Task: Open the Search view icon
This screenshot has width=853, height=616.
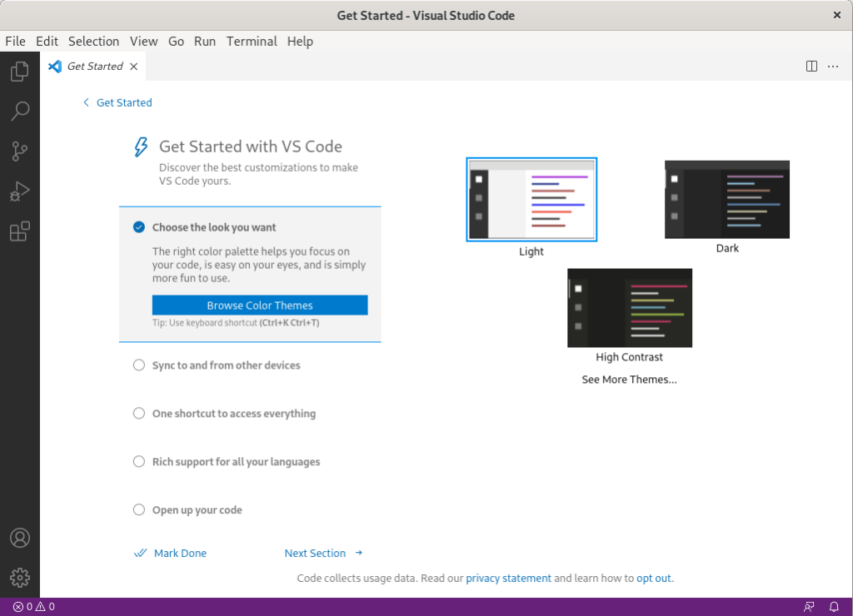Action: 19,111
